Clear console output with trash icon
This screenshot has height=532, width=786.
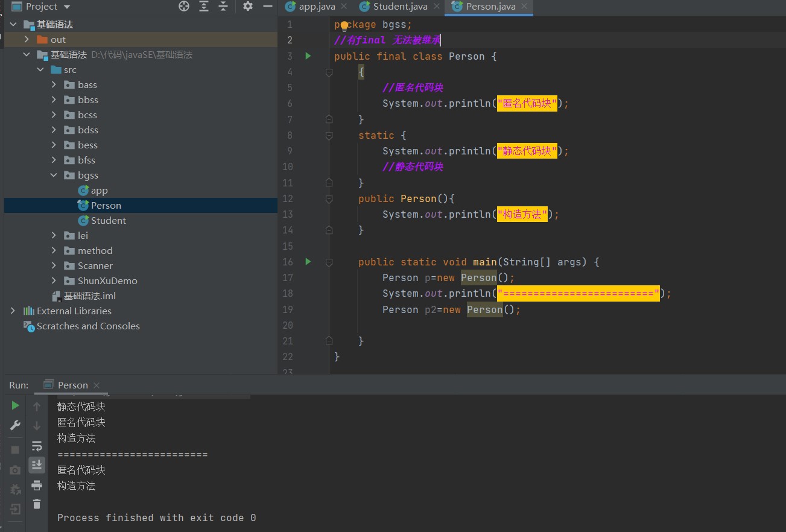point(37,504)
